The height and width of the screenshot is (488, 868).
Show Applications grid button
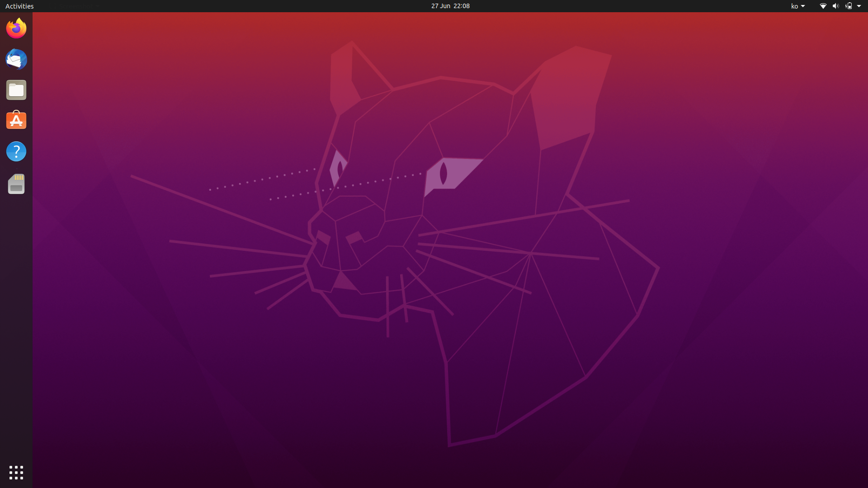coord(16,472)
